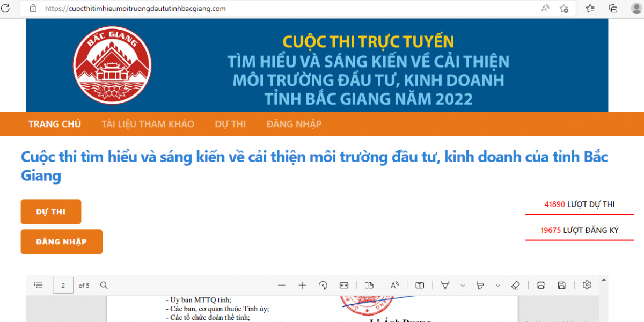Viewport: 644px width, 322px height.
Task: Click the 'of 5' page count text
Action: pyautogui.click(x=84, y=286)
